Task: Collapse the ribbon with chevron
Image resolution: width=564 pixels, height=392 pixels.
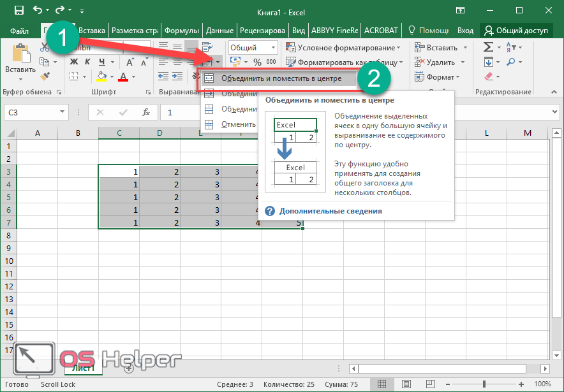Action: click(x=554, y=92)
